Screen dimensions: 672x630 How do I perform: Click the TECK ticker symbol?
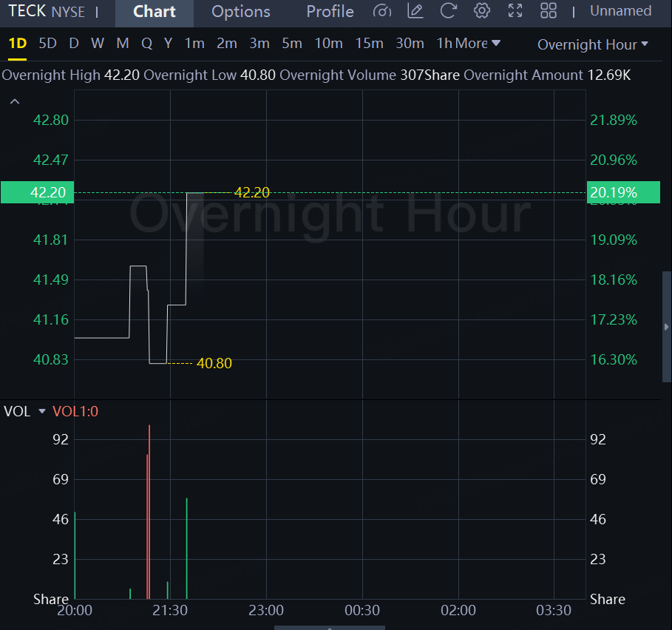27,11
